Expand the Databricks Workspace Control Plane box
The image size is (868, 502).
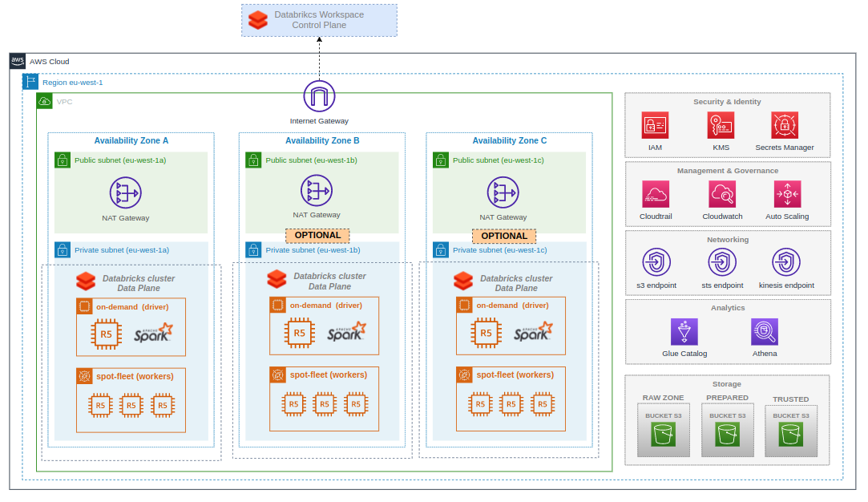coord(319,20)
